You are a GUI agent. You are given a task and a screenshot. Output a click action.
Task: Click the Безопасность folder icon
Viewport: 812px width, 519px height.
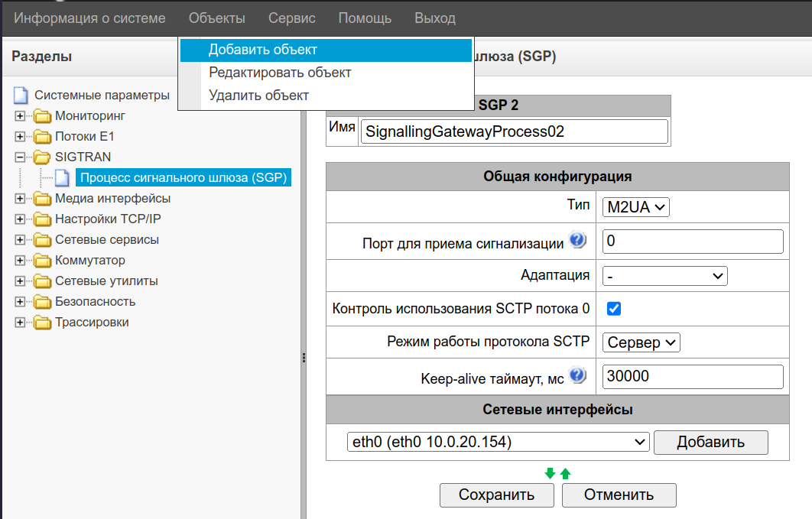coord(41,302)
